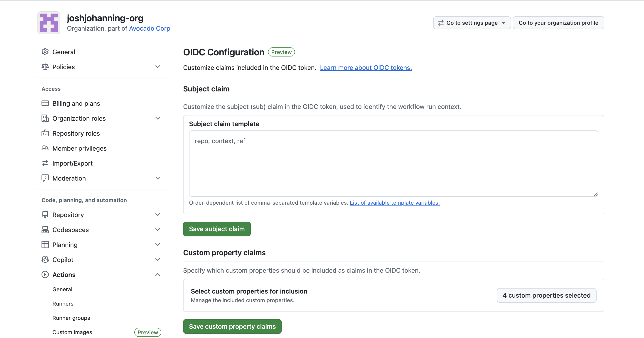Click the Planning table icon
This screenshot has height=338, width=644.
click(45, 245)
